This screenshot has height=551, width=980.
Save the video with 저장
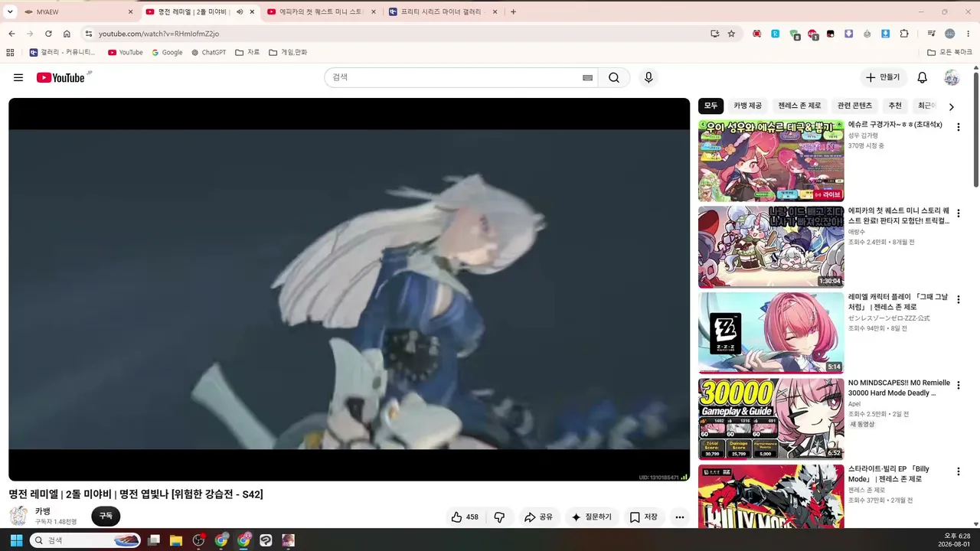644,517
